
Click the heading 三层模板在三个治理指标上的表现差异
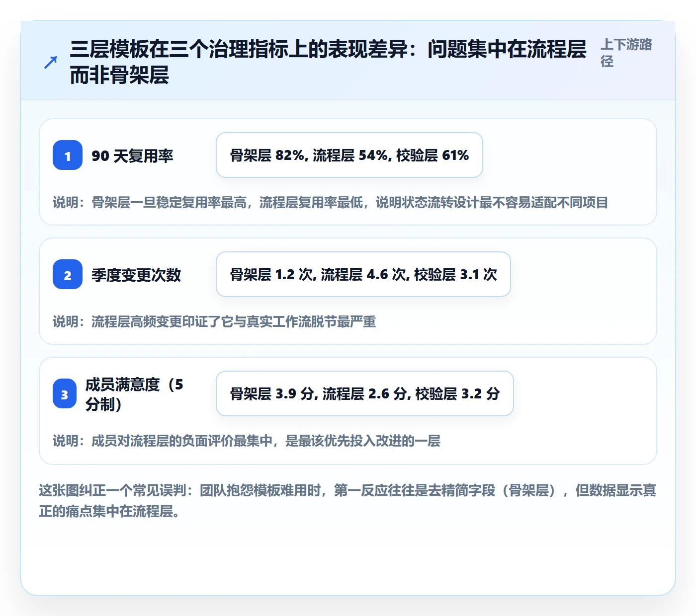(x=328, y=62)
